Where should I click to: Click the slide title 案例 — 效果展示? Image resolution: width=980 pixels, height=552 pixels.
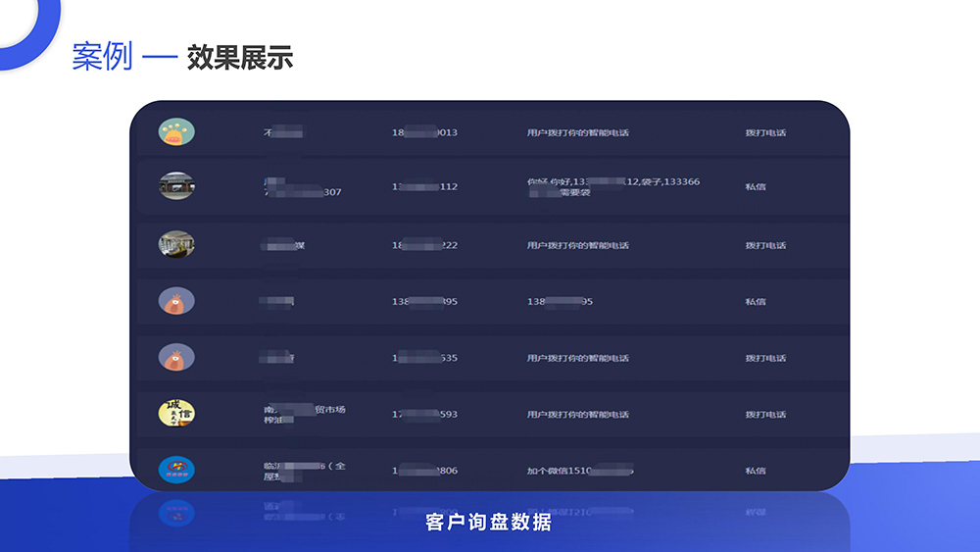tap(182, 58)
